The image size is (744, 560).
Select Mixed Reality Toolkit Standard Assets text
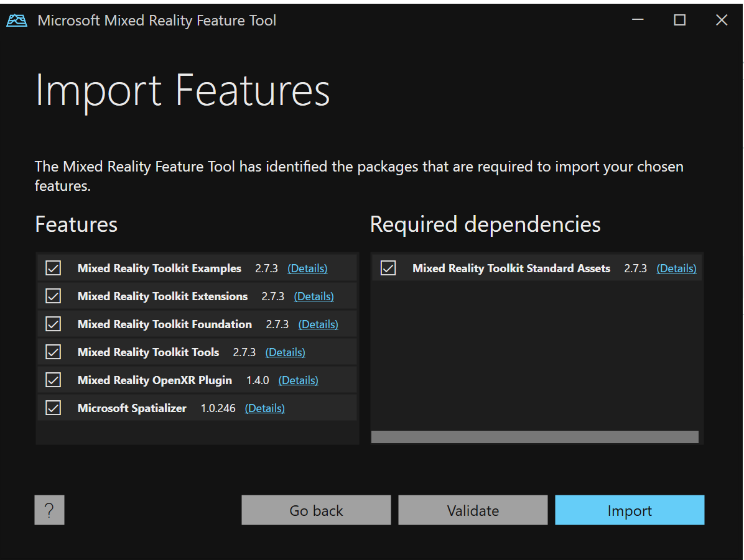click(x=511, y=269)
